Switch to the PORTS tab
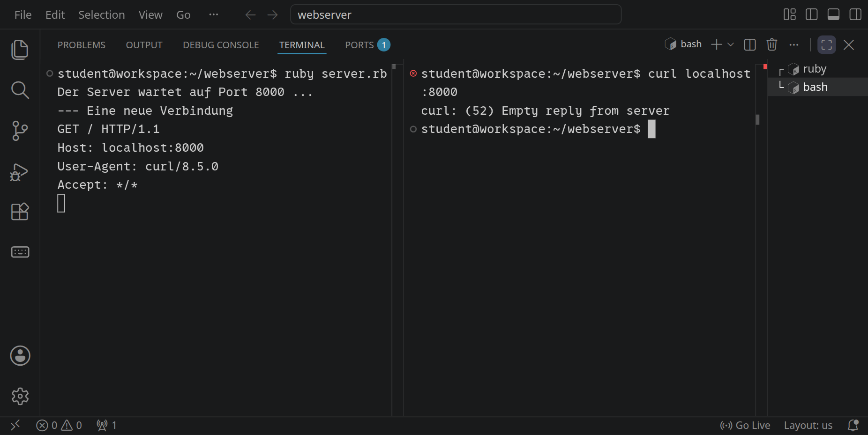Image resolution: width=868 pixels, height=435 pixels. (x=367, y=45)
